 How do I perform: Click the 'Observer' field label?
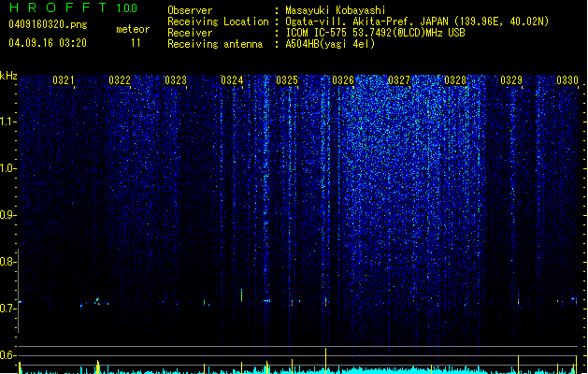pyautogui.click(x=190, y=10)
